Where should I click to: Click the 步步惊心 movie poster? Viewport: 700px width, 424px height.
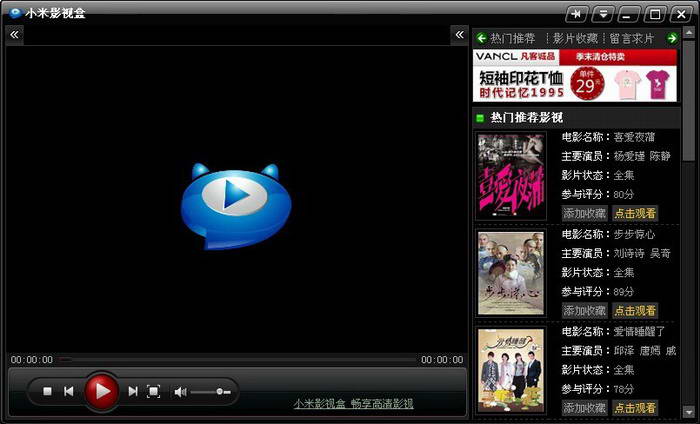pos(511,273)
